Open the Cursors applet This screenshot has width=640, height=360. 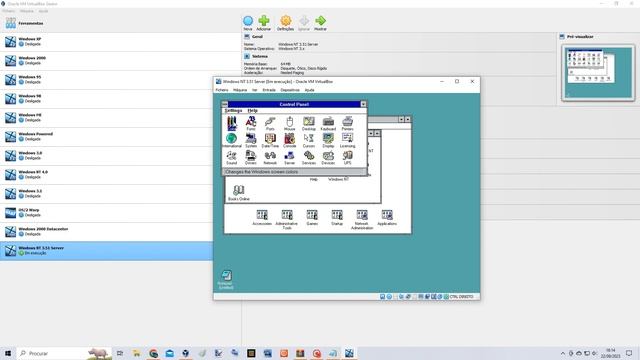click(309, 140)
